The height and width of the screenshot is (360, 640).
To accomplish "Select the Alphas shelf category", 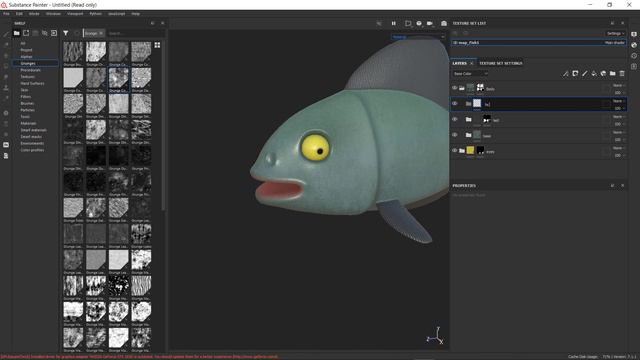I will [27, 57].
